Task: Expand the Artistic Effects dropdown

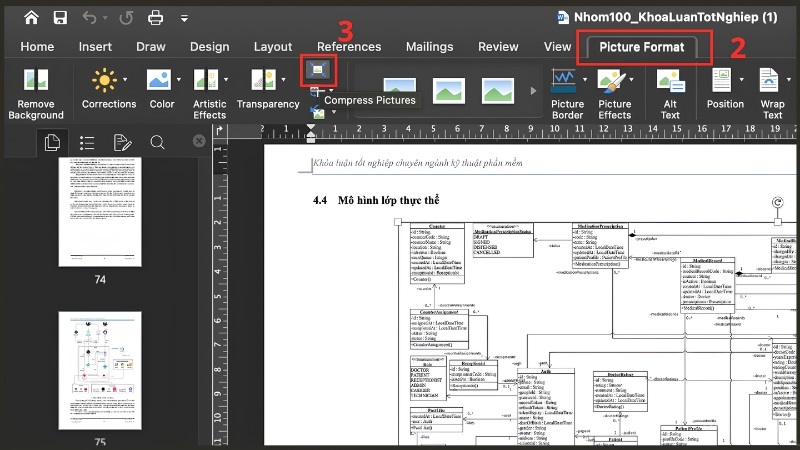Action: click(226, 80)
